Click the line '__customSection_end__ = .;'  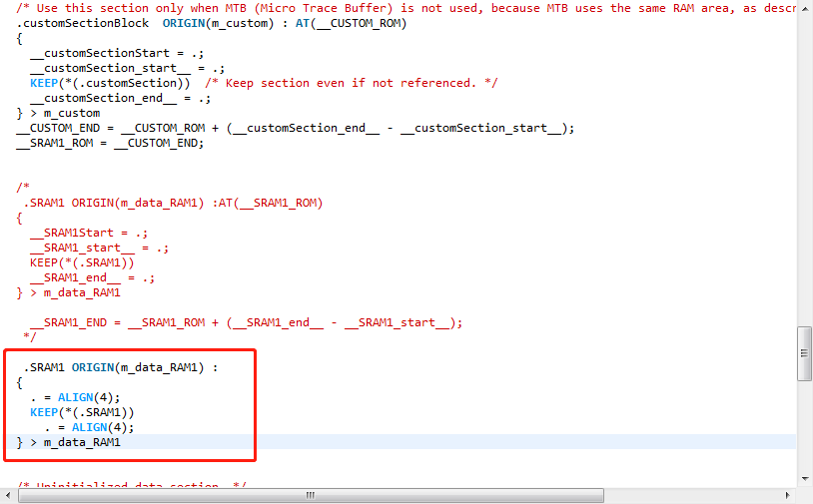(x=120, y=99)
